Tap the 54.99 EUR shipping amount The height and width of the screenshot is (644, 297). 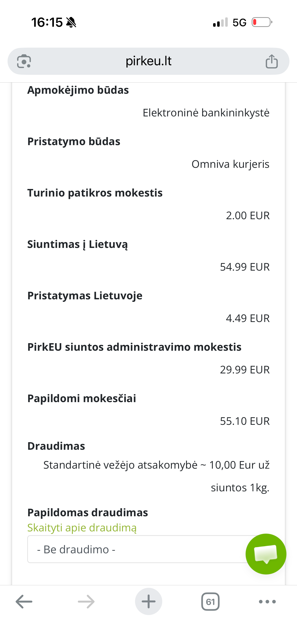tap(245, 267)
